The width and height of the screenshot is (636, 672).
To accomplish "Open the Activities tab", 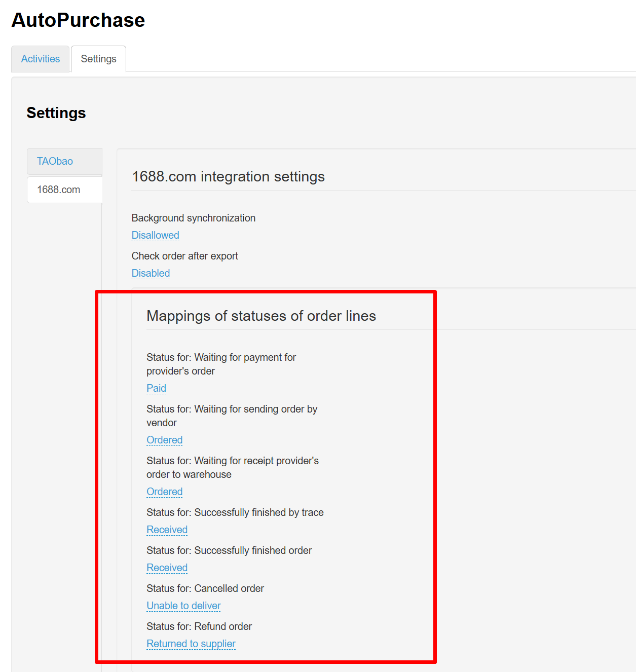I will pyautogui.click(x=41, y=59).
